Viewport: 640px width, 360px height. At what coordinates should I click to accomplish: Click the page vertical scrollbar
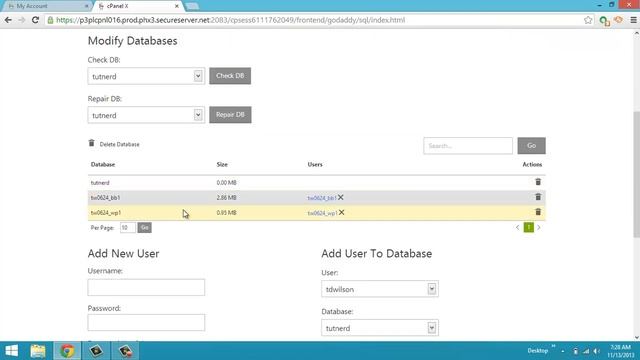click(x=636, y=173)
